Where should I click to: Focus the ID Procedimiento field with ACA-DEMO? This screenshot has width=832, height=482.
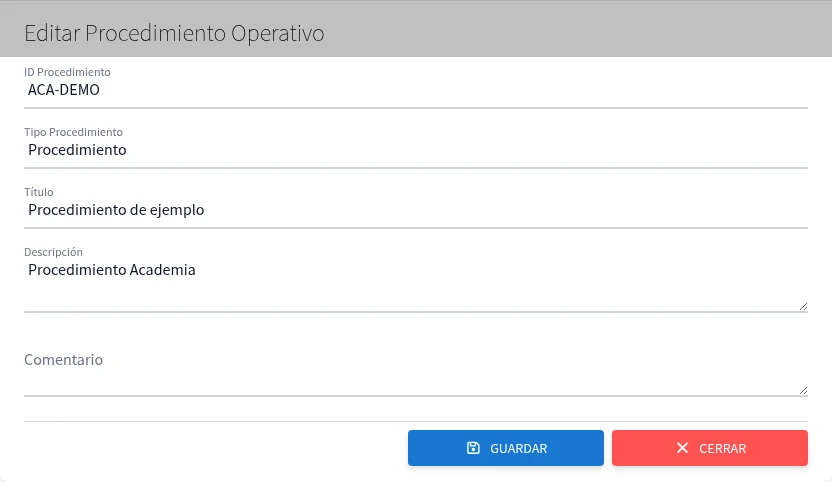[416, 90]
